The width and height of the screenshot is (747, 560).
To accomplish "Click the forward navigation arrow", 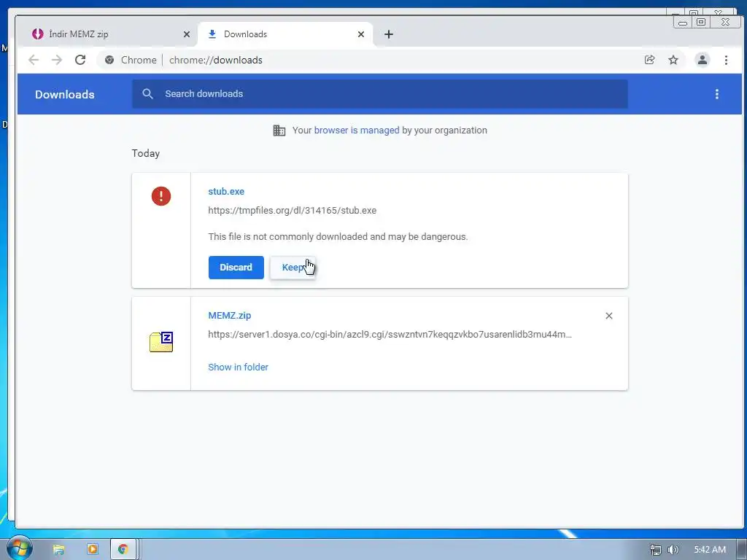I will coord(57,60).
